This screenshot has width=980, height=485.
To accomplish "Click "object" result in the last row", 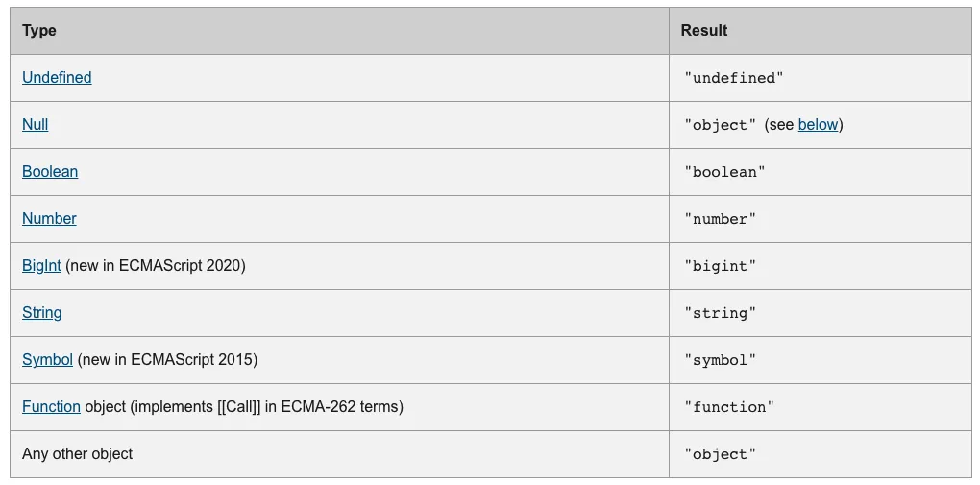I will (721, 454).
